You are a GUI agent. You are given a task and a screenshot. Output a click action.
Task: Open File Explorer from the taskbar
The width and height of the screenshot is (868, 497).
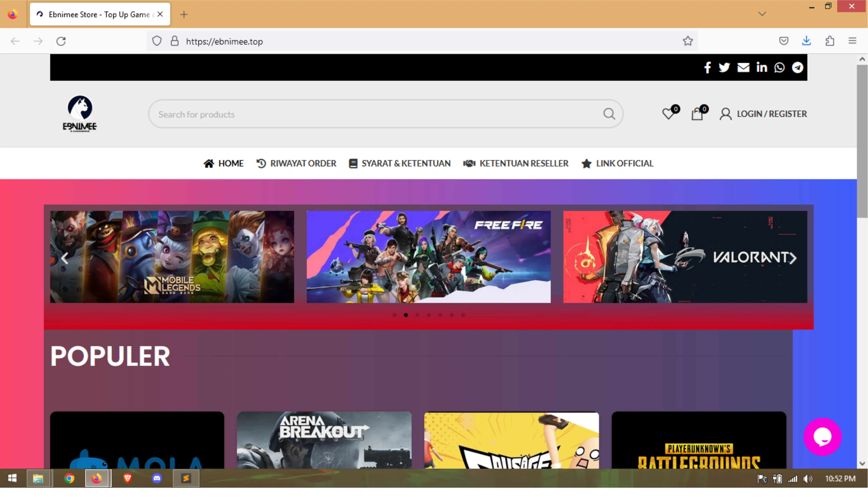(38, 479)
